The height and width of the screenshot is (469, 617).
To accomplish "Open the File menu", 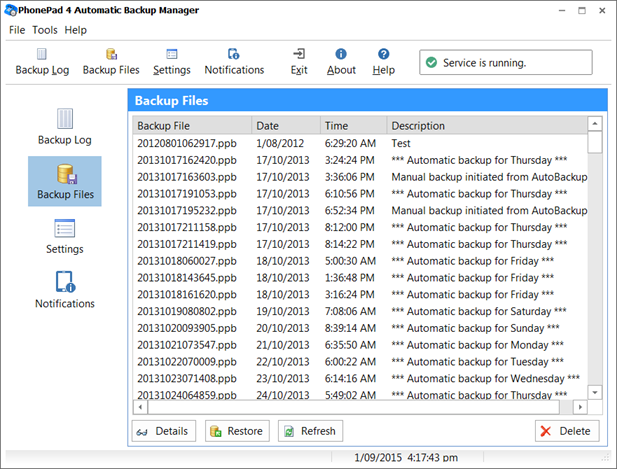I will point(17,30).
